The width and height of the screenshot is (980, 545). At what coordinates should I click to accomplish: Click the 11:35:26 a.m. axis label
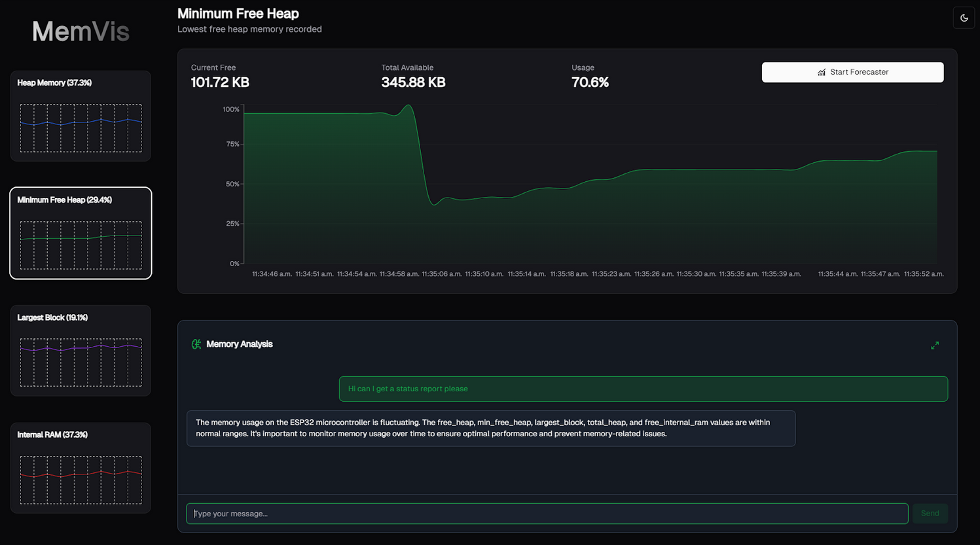(654, 274)
